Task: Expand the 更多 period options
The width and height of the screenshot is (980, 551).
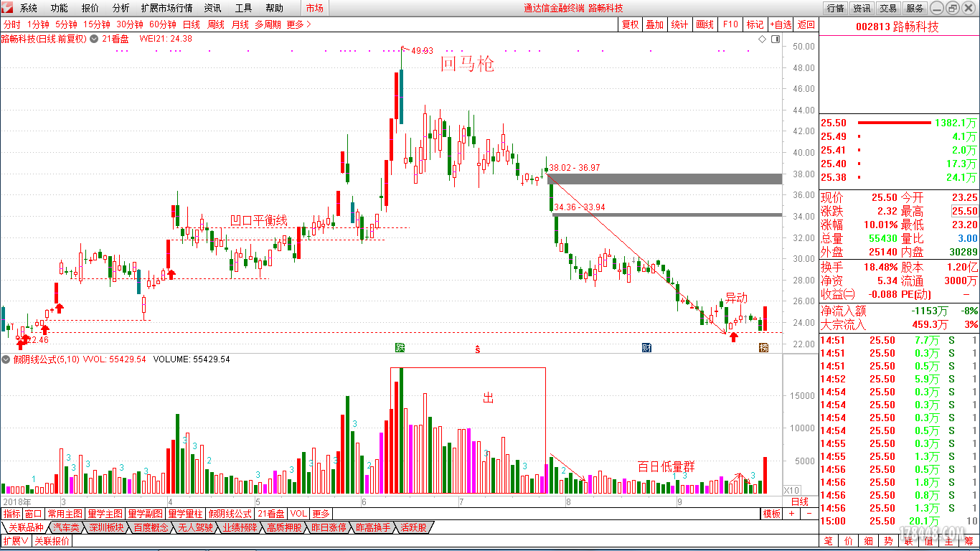Action: [x=299, y=24]
